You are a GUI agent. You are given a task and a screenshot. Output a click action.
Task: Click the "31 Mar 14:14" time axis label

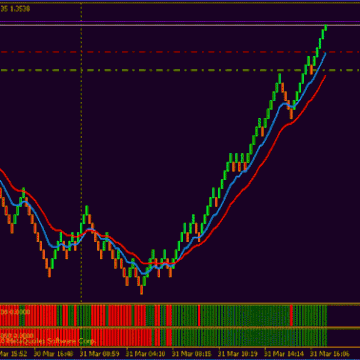[284, 353]
